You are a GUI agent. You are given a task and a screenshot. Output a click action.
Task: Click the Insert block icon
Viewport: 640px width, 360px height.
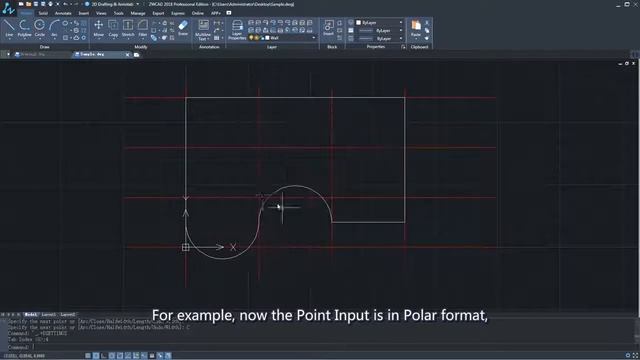point(328,28)
